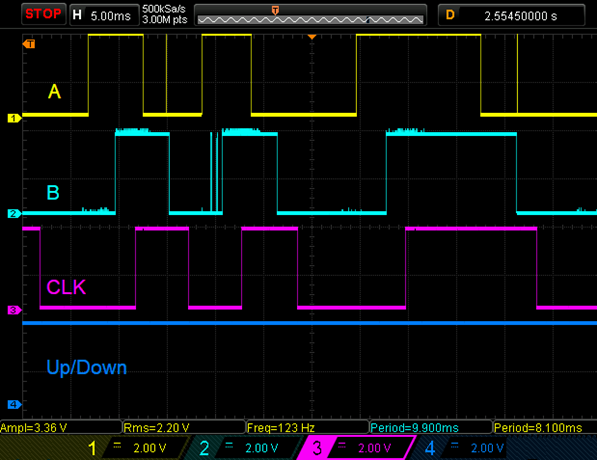This screenshot has width=597, height=460.
Task: Select the orange trigger marker in memory bar
Action: coord(275,10)
